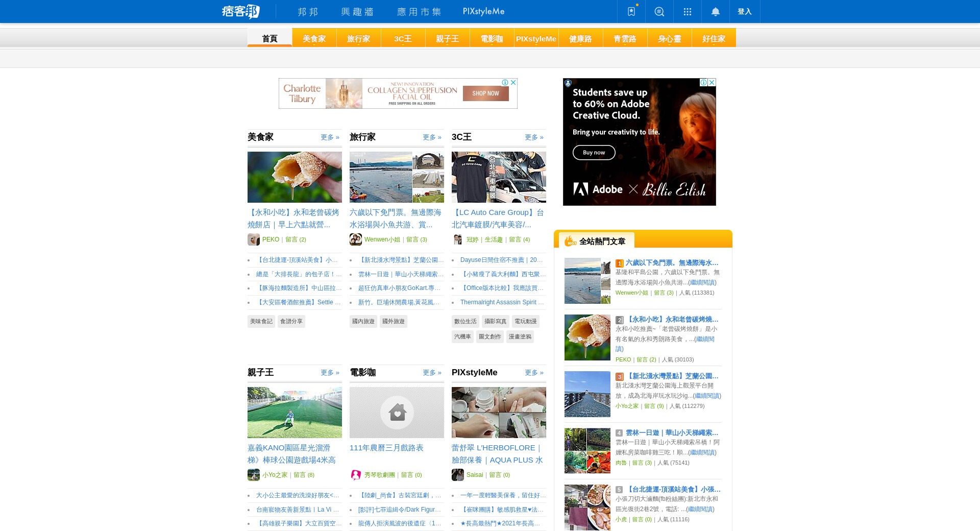Viewport: 980px width, 531px height.
Task: Open 應用市集 in top navigation
Action: pos(419,11)
